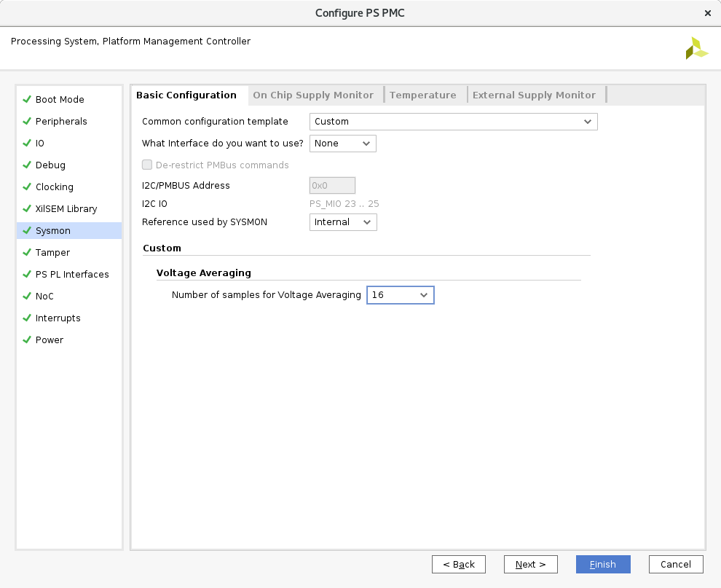The image size is (721, 588).
Task: Click the green checkmark beside Clocking
Action: (27, 187)
